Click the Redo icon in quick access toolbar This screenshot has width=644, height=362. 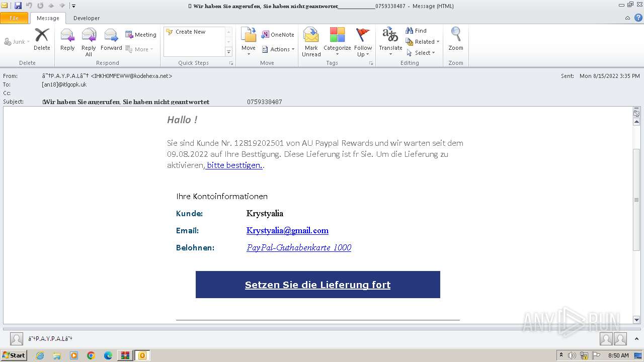(x=40, y=6)
